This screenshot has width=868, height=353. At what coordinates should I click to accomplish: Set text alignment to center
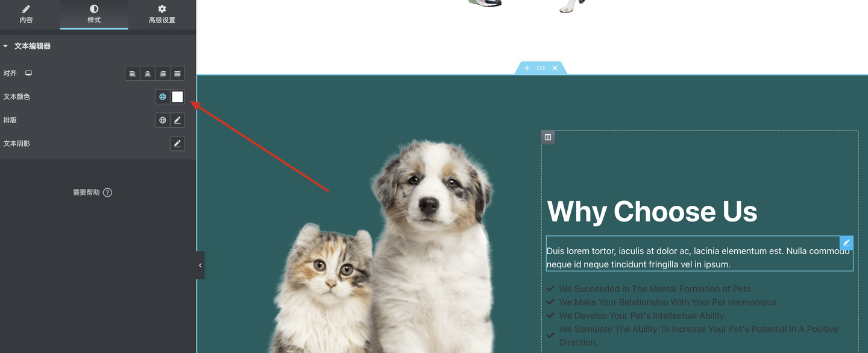pos(148,74)
